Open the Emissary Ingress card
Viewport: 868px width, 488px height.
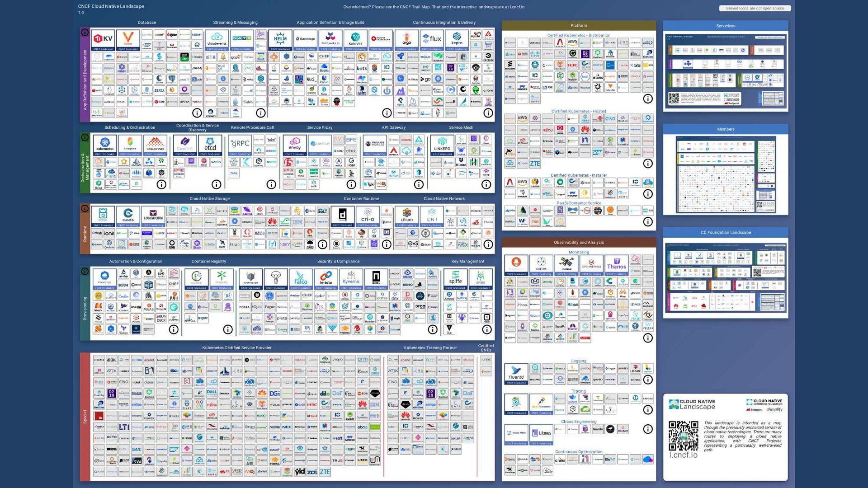(375, 145)
